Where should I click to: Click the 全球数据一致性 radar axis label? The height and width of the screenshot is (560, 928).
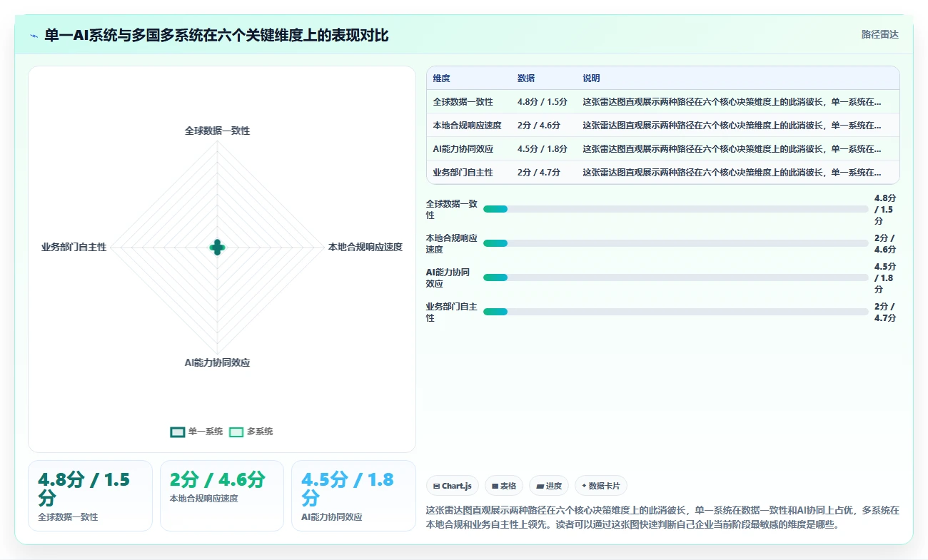(217, 131)
